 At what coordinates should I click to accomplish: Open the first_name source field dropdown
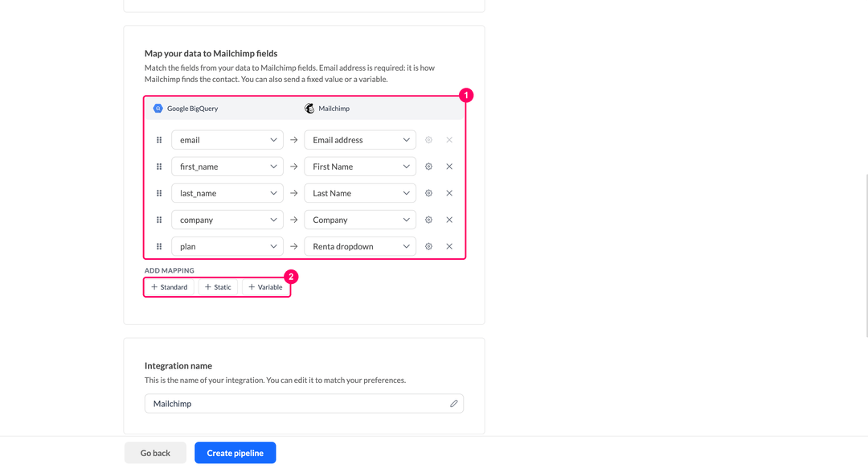tap(227, 167)
